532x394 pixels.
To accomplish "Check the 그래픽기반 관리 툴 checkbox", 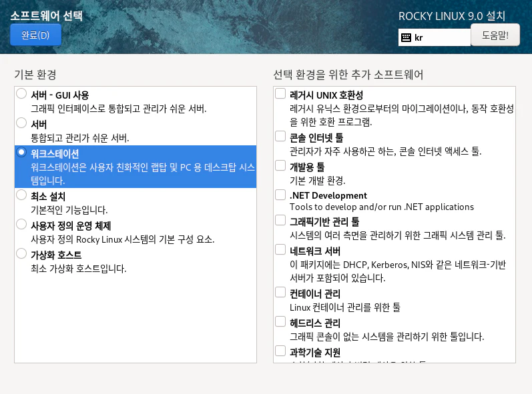I will [x=280, y=220].
